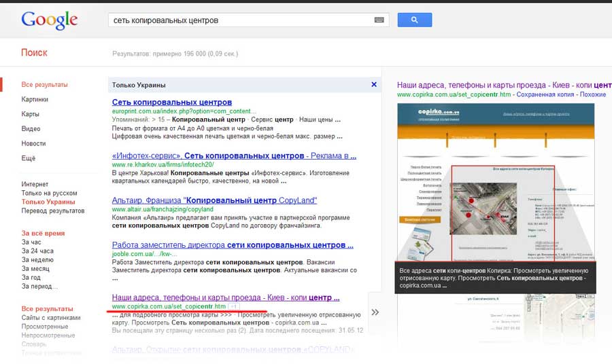Select lower 'Все результаты' result type filter
The height and width of the screenshot is (364, 612).
(47, 309)
